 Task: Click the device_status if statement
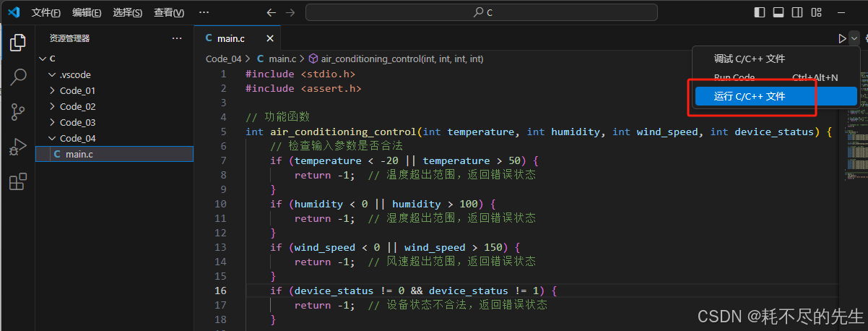click(414, 291)
